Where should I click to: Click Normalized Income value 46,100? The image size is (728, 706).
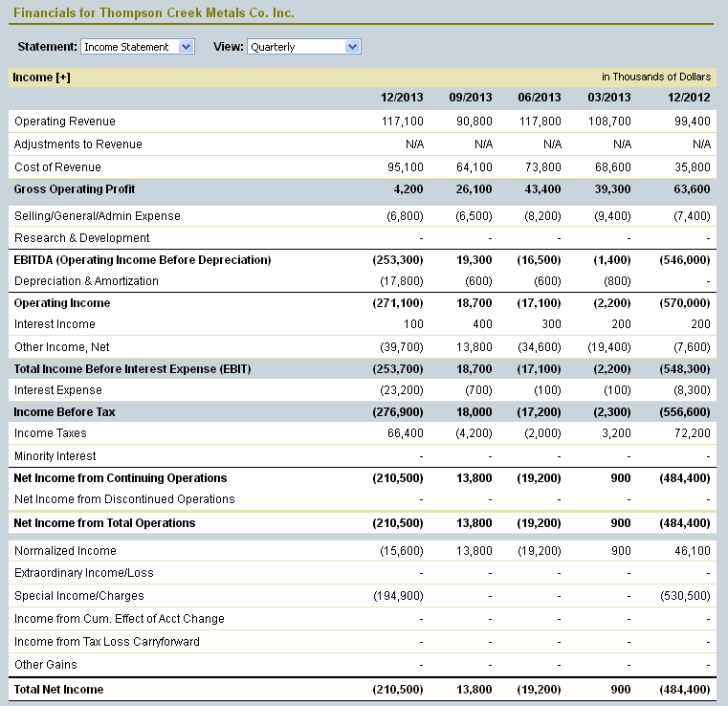tap(693, 551)
